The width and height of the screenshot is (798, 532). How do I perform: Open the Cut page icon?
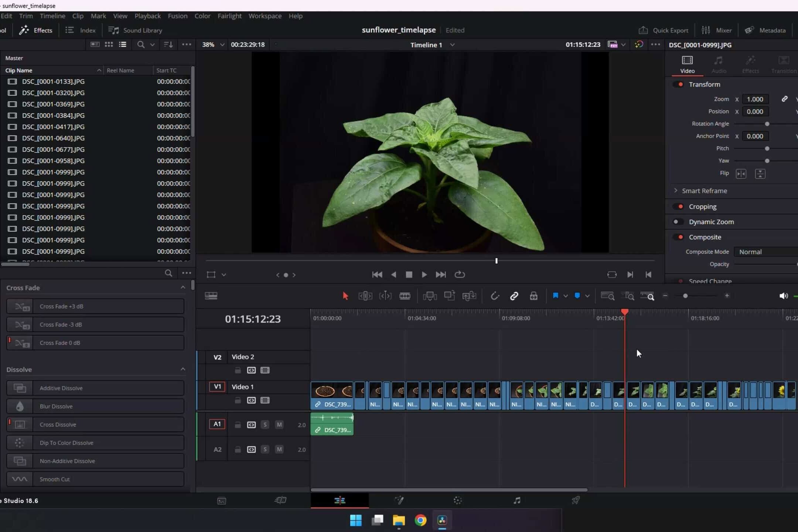tap(280, 501)
